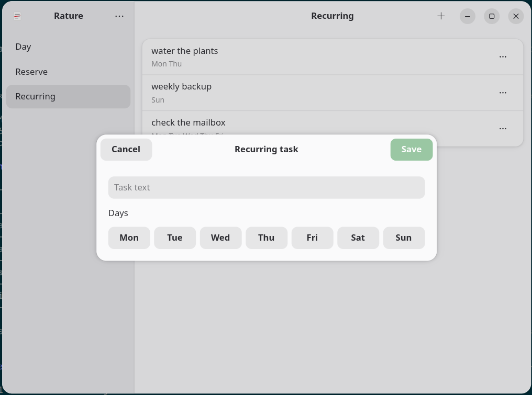Select the water the plants task row
Viewport: 532px width, 395px height.
click(x=332, y=57)
